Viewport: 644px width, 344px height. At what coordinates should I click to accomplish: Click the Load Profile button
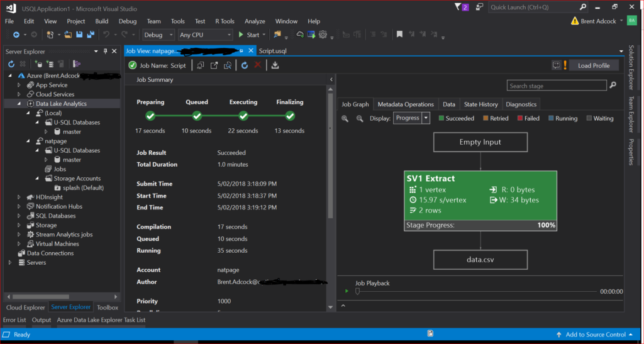point(594,65)
